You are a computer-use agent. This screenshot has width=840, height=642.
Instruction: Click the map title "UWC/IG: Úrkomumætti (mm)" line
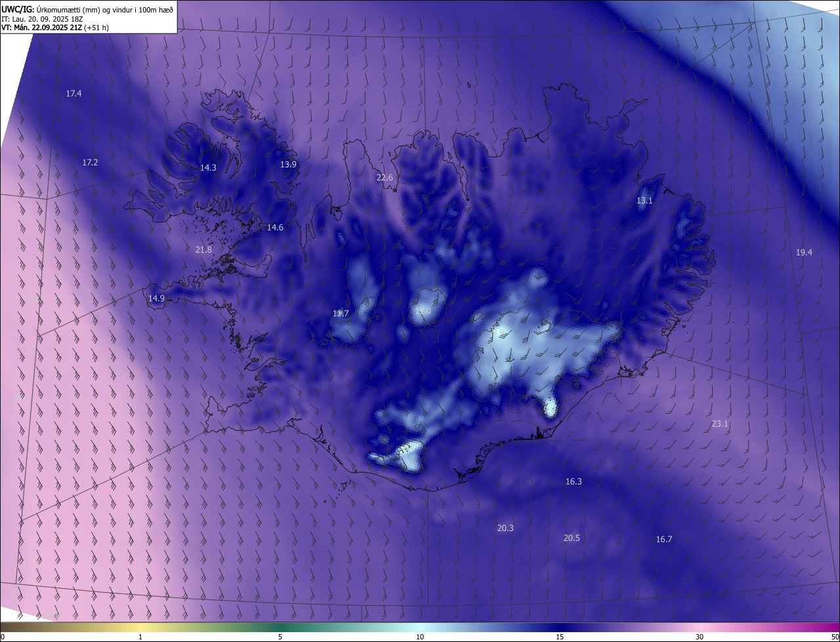(88, 9)
